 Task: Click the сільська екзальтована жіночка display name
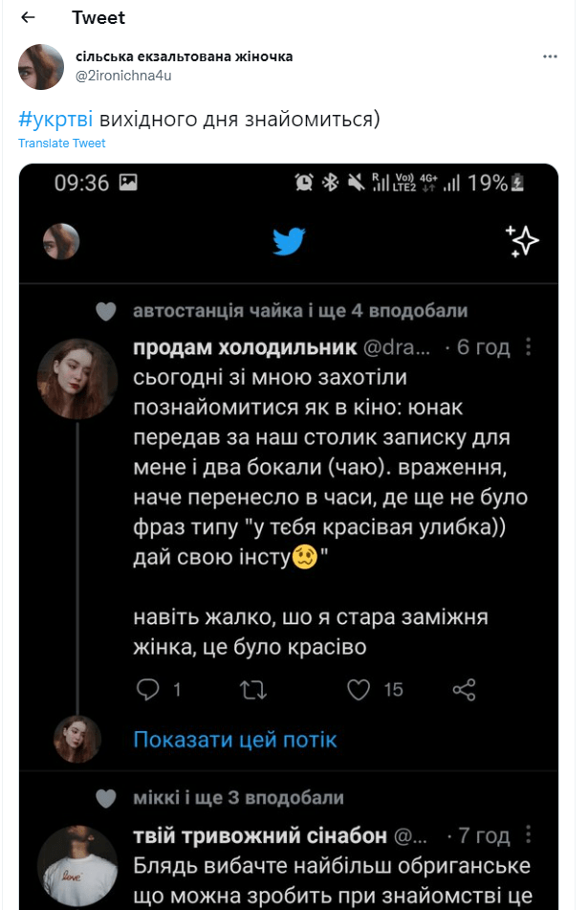point(184,56)
